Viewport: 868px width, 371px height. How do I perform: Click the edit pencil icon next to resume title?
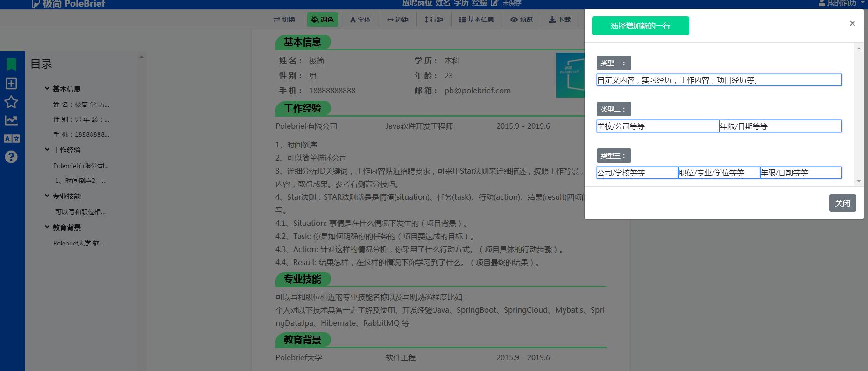click(494, 3)
